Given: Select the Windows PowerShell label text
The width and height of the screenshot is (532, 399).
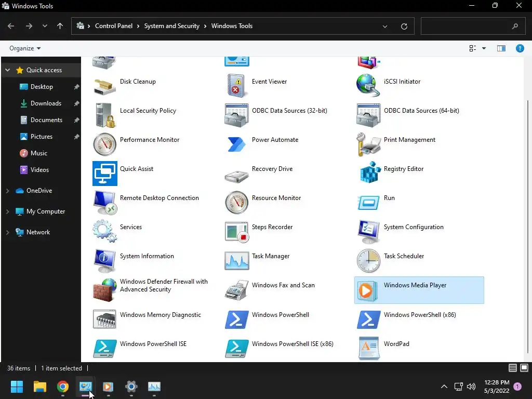Looking at the screenshot, I should click(280, 314).
